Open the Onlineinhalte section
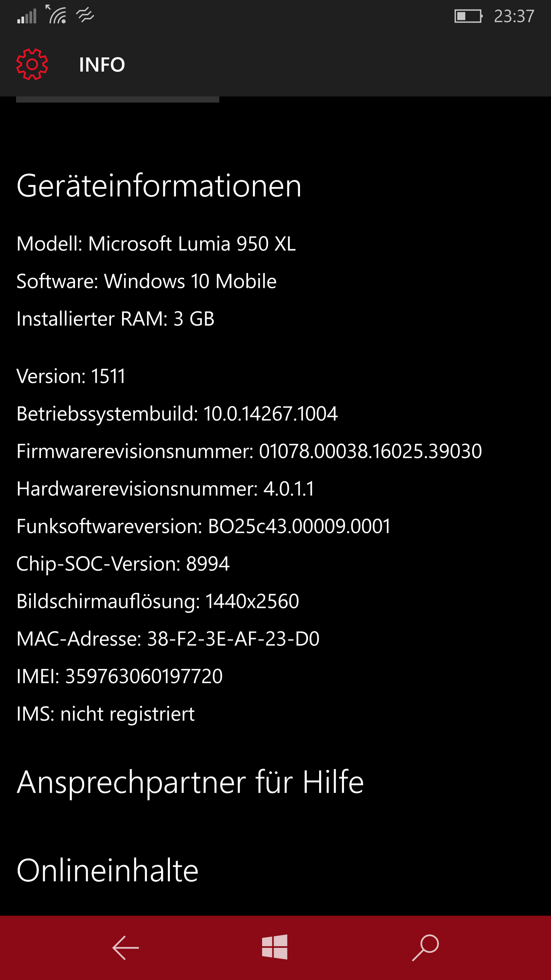 coord(108,871)
